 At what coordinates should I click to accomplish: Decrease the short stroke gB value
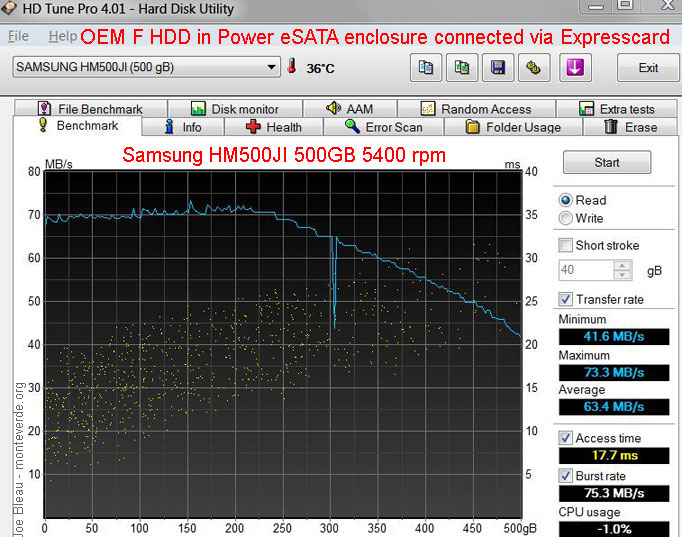[622, 275]
